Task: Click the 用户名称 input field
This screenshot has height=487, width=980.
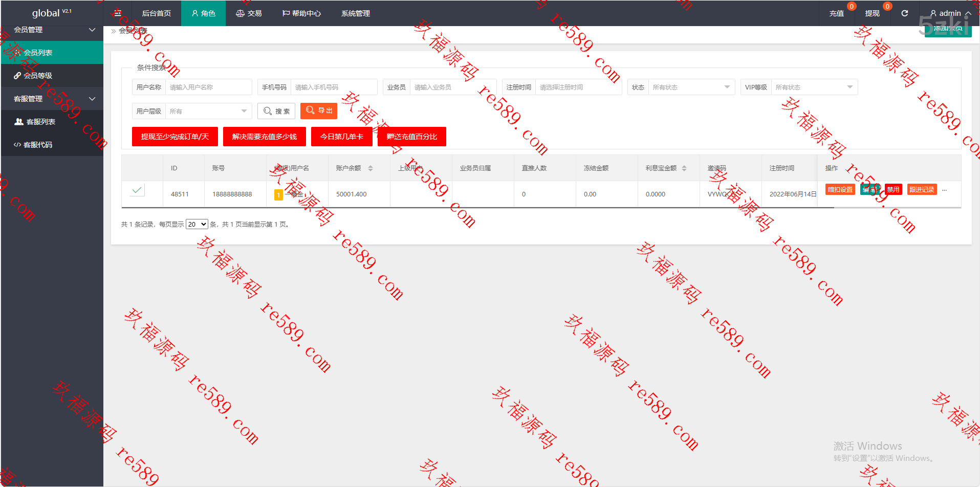Action: 208,87
